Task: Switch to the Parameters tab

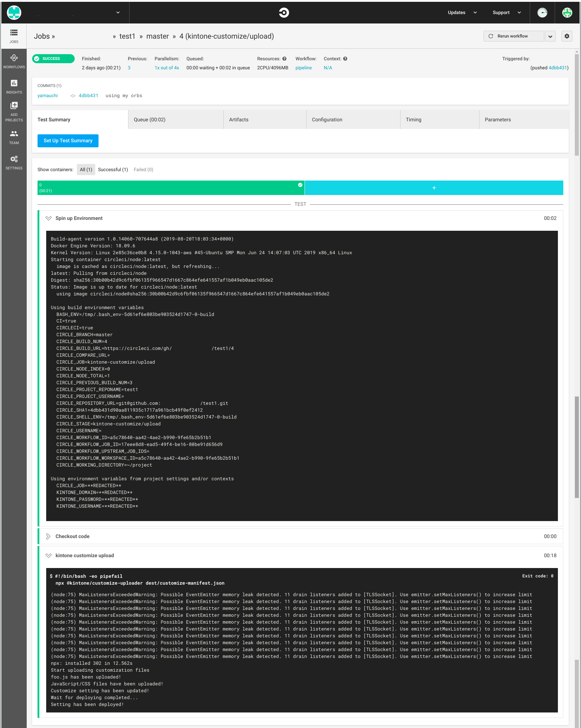Action: pyautogui.click(x=524, y=120)
